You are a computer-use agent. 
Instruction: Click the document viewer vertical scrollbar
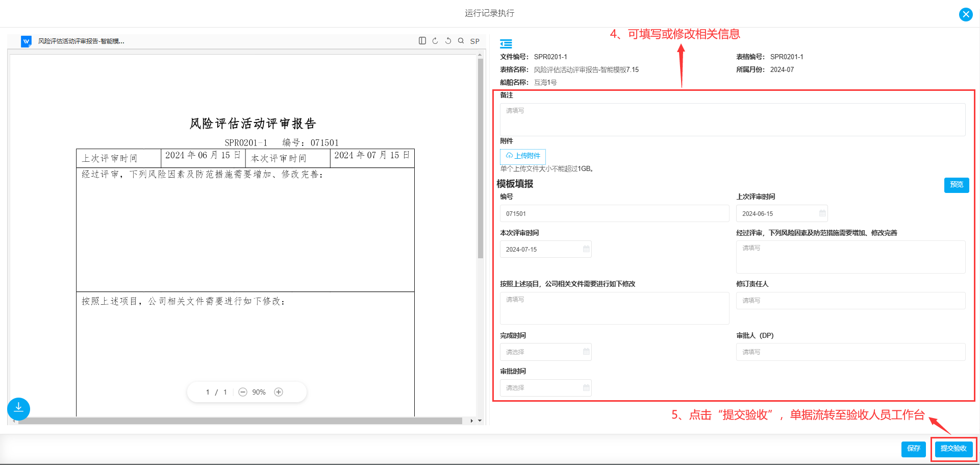pos(480,159)
